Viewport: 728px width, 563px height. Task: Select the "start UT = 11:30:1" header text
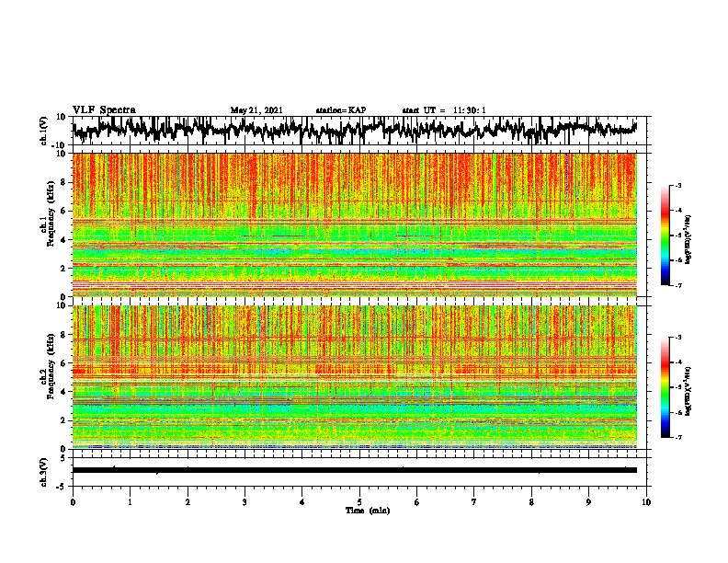tap(444, 110)
